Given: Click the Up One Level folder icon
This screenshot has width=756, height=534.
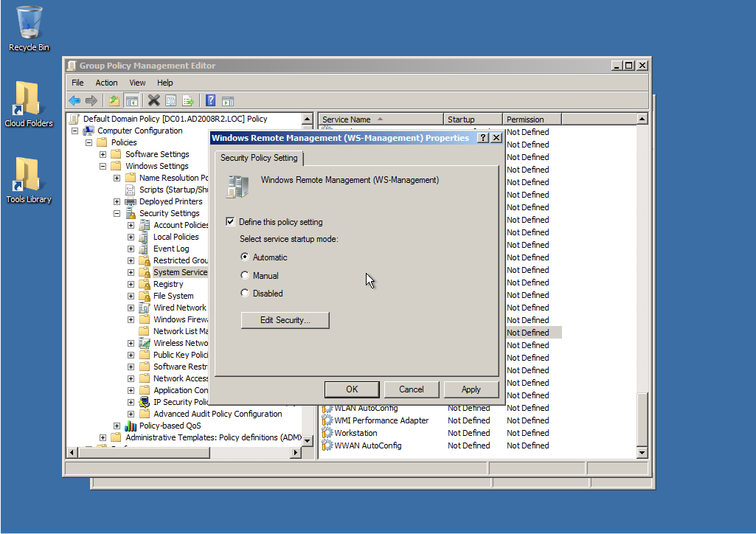Looking at the screenshot, I should click(x=114, y=101).
